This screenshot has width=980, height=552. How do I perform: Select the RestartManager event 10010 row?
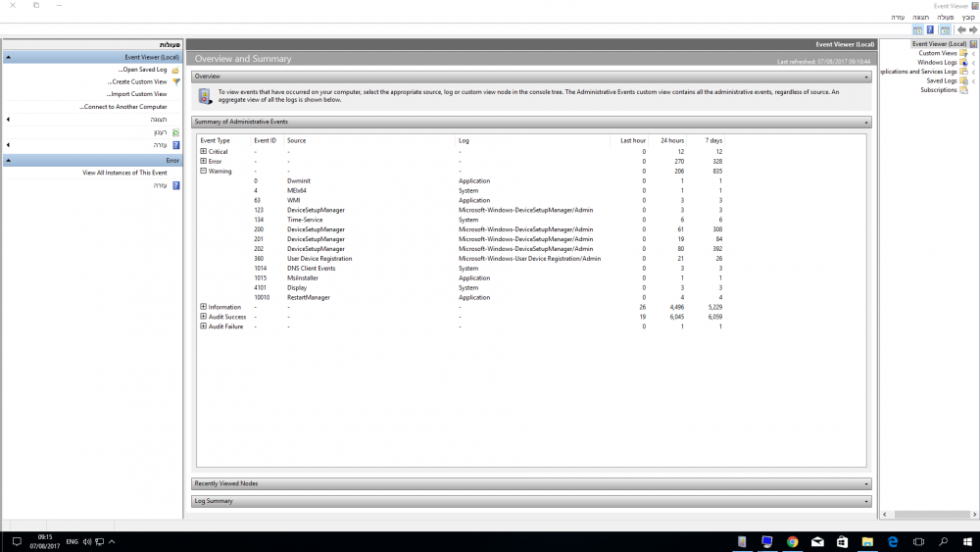[462, 297]
